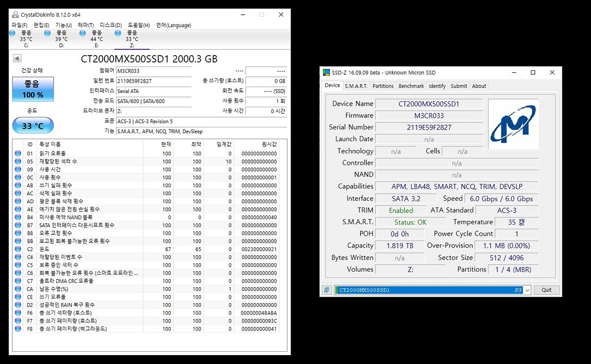Switch to the Benchmark tab

pyautogui.click(x=411, y=86)
